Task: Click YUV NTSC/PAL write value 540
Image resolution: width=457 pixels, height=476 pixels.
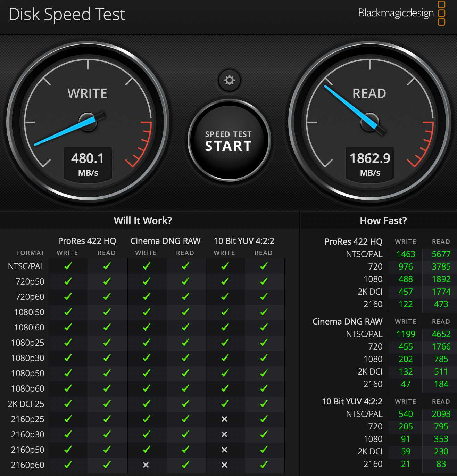Action: (406, 414)
